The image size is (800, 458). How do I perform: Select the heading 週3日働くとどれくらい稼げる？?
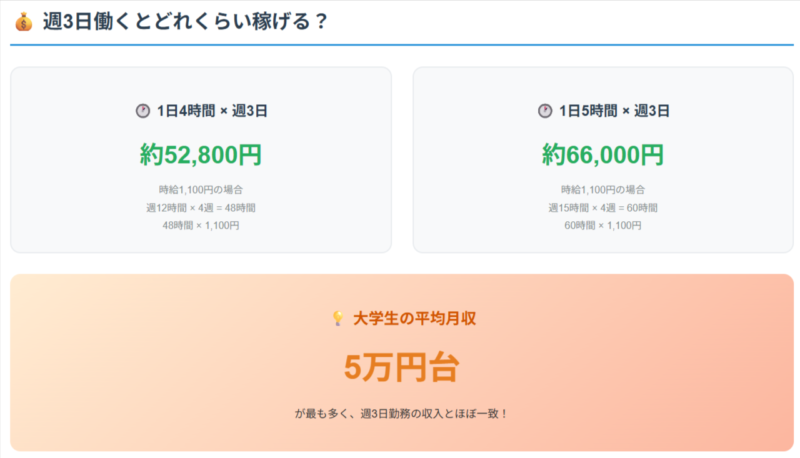point(185,21)
